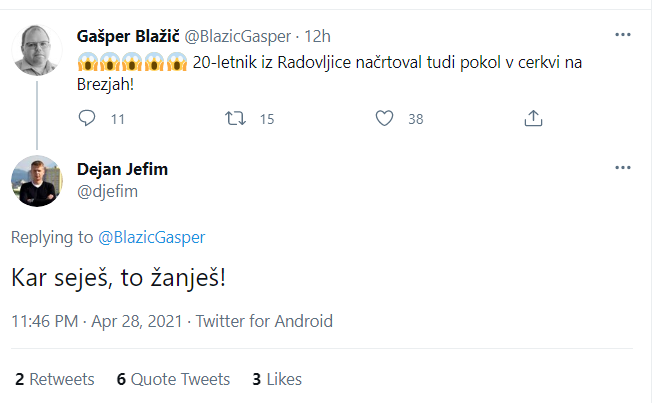View the 6 Quote Tweets

(x=173, y=379)
